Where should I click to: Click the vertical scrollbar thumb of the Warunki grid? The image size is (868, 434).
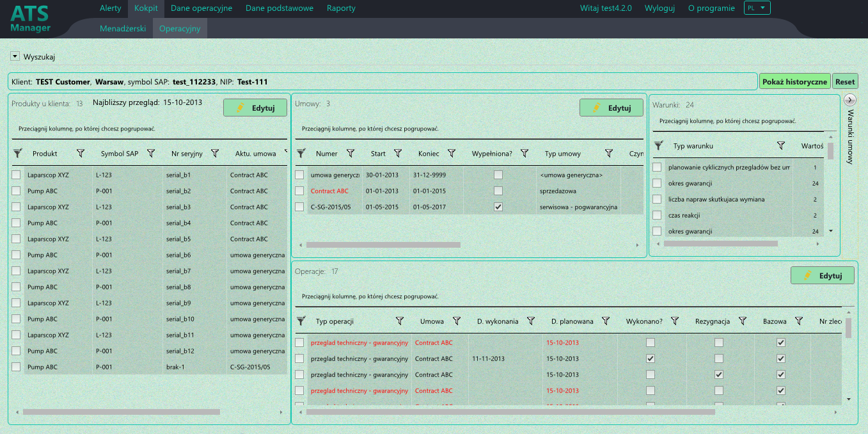[830, 150]
